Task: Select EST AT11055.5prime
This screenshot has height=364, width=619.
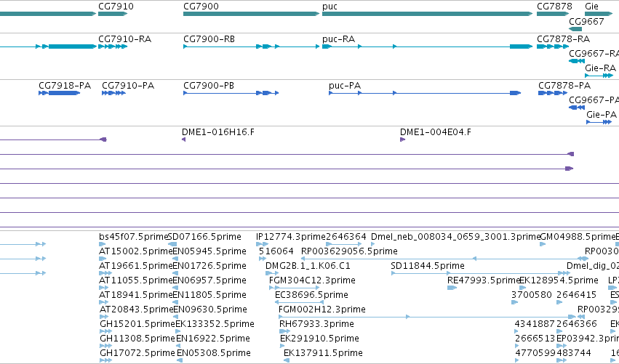Action: [136, 280]
